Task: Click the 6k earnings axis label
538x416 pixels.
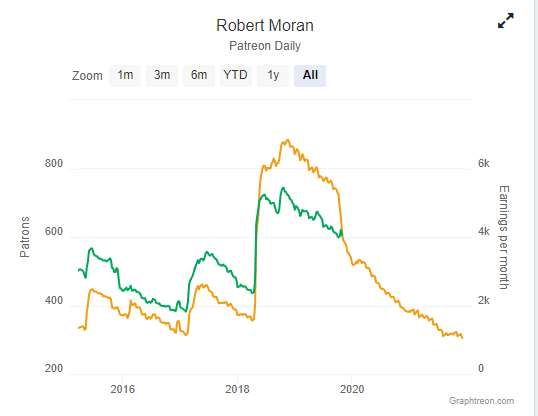Action: coord(484,163)
